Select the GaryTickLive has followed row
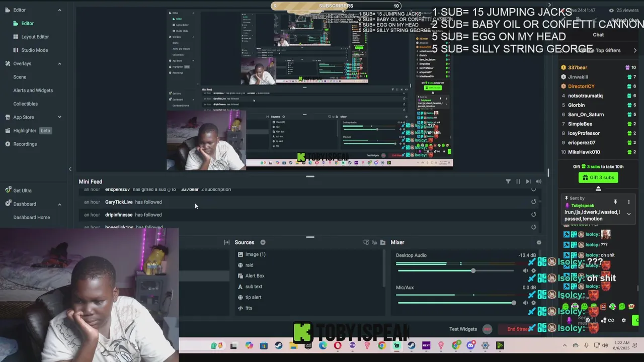The image size is (644, 362). coord(309,202)
